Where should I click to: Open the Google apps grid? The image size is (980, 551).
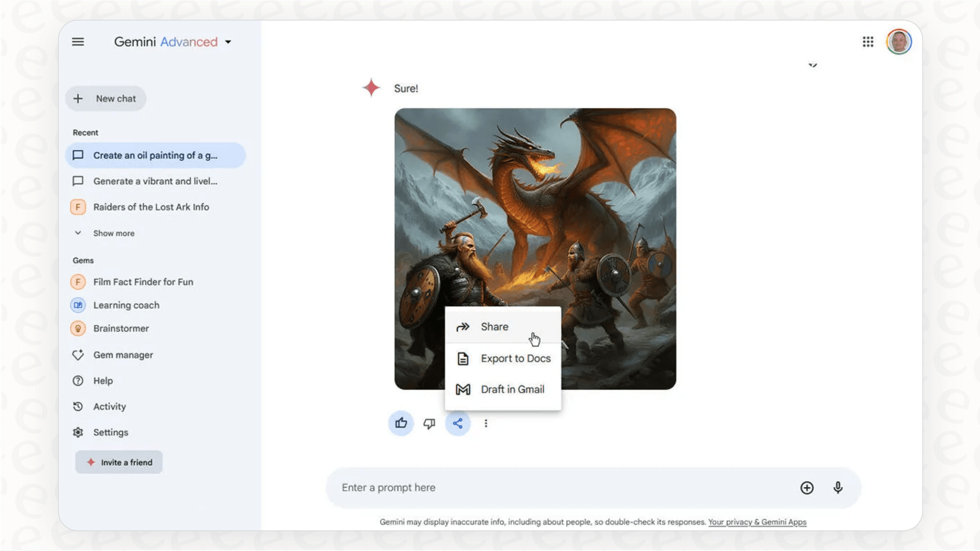tap(867, 42)
